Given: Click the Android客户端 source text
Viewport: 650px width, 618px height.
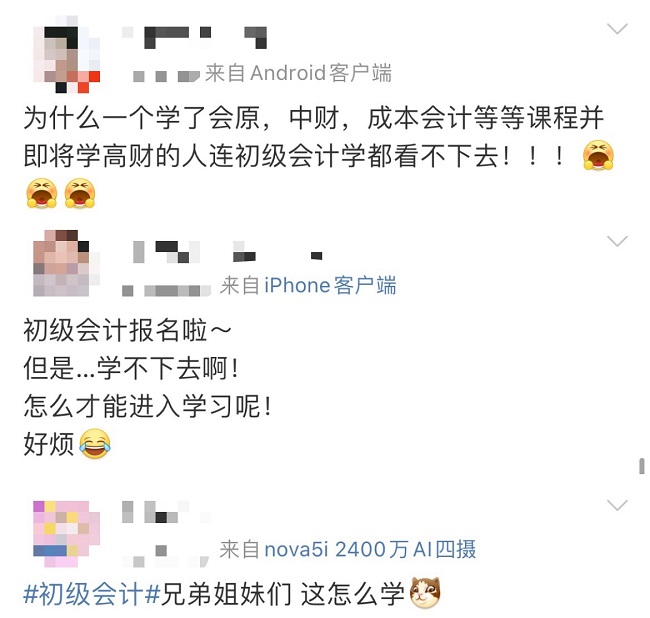Looking at the screenshot, I should point(321,73).
